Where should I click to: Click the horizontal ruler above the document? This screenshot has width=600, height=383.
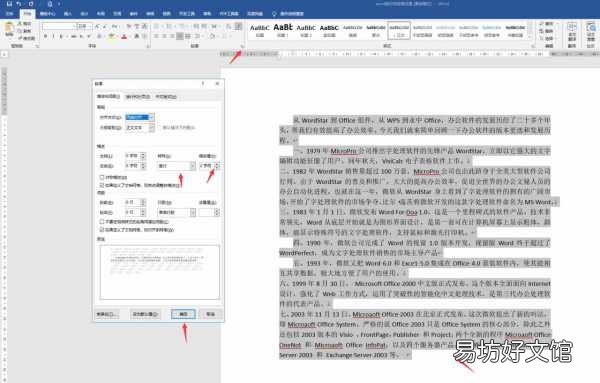pos(409,54)
